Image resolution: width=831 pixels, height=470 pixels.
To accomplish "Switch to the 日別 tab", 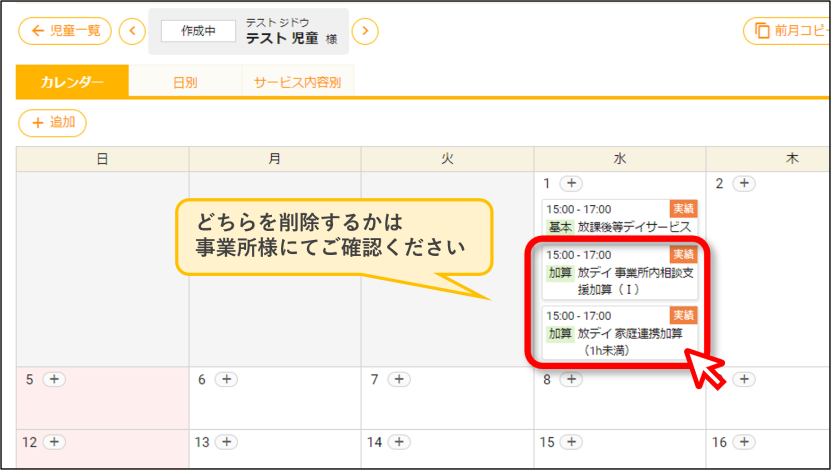I will coord(185,82).
